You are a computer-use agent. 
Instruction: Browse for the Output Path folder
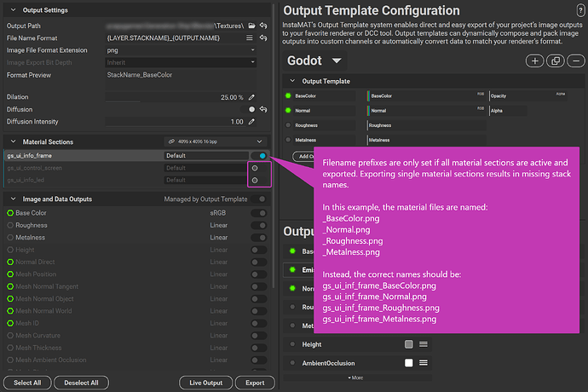click(251, 26)
